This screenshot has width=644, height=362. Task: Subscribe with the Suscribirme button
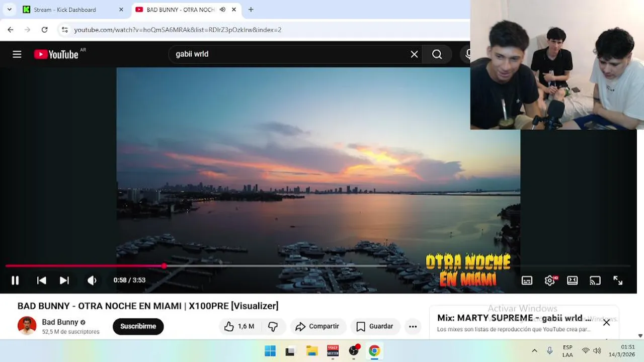pyautogui.click(x=138, y=326)
